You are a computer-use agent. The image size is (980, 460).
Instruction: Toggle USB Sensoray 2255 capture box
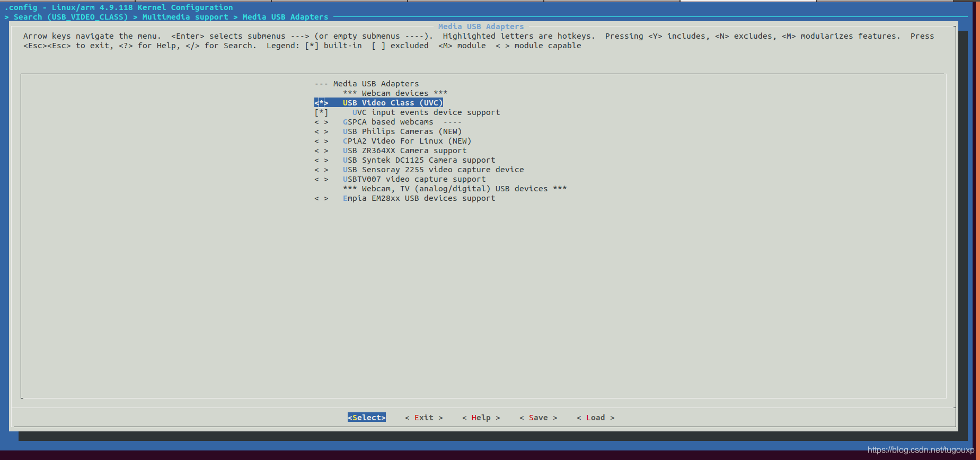click(x=321, y=170)
